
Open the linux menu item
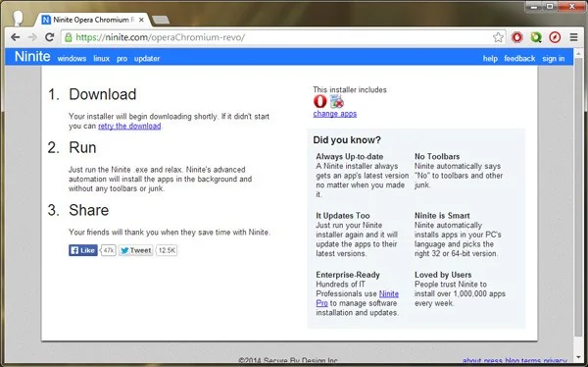(101, 59)
